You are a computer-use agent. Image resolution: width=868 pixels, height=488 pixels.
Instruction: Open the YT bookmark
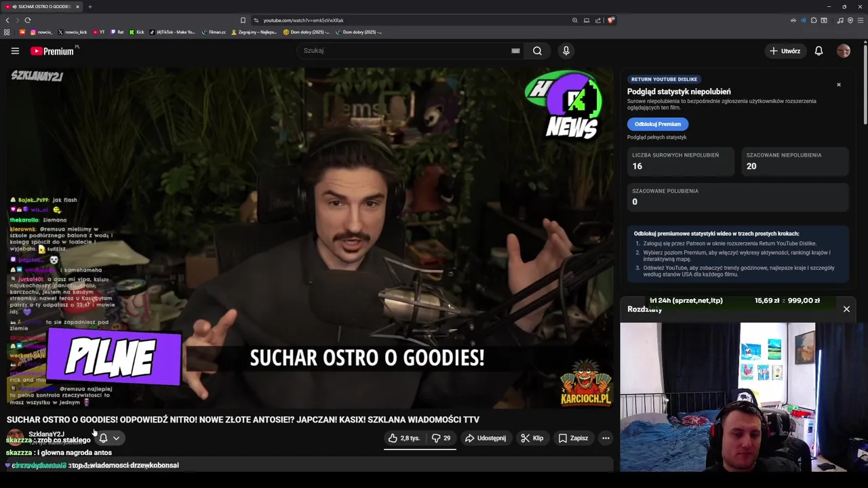99,32
